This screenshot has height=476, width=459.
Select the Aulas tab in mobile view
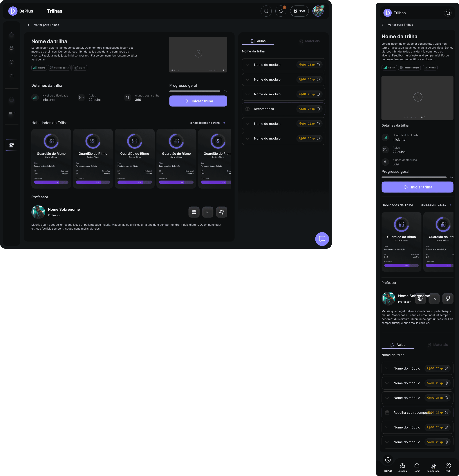point(397,345)
